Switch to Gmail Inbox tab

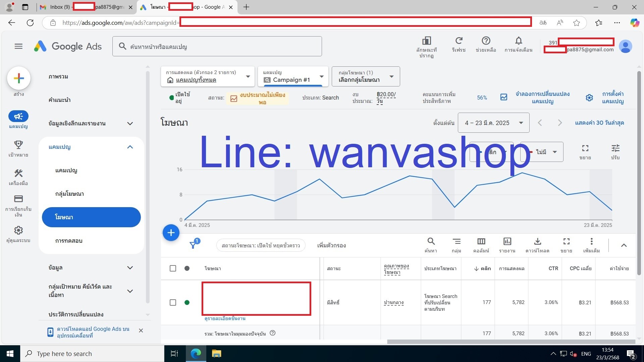[x=86, y=7]
